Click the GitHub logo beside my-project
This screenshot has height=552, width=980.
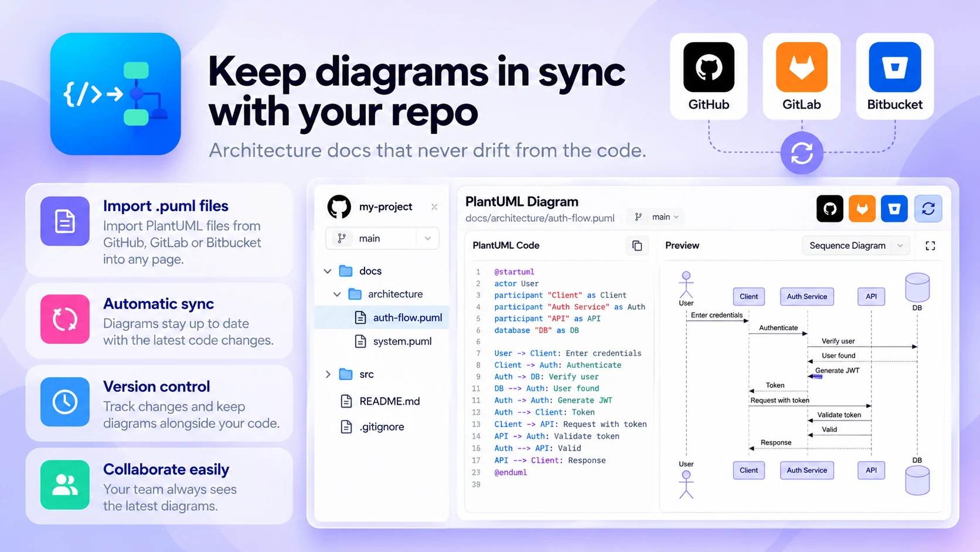click(339, 207)
